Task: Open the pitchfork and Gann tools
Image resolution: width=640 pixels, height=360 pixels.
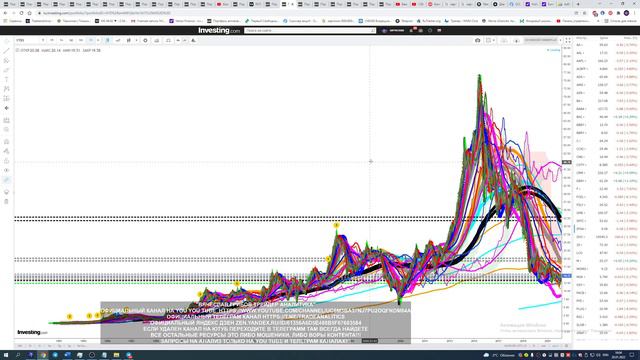Action: [7, 60]
